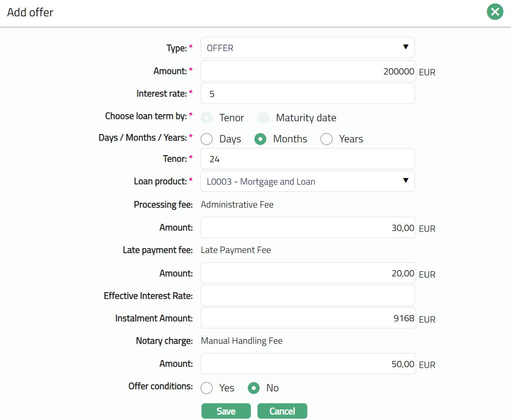Select the Months radio option
511x420 pixels.
tap(261, 139)
